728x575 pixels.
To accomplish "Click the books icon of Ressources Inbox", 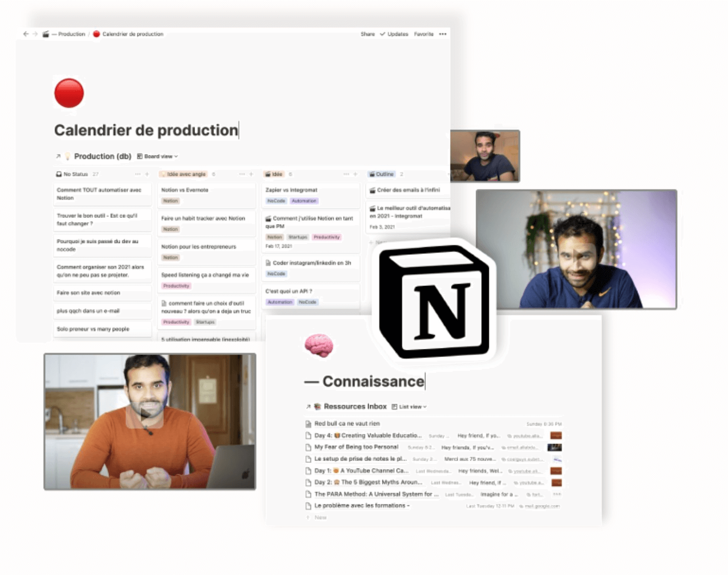I will click(x=317, y=407).
